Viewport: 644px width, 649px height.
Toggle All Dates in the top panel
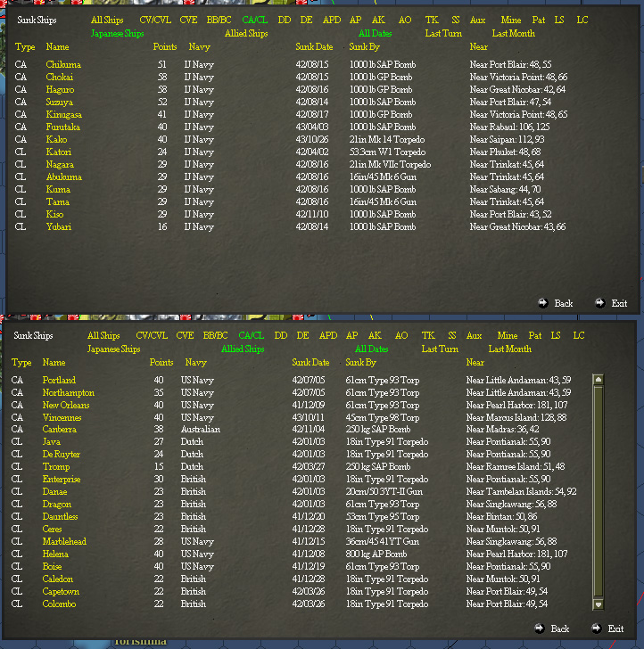[375, 34]
